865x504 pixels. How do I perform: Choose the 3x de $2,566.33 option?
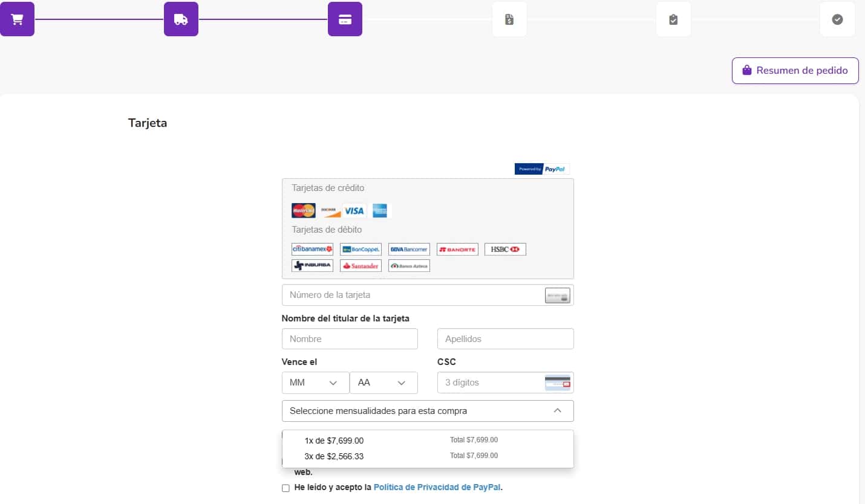pos(428,456)
